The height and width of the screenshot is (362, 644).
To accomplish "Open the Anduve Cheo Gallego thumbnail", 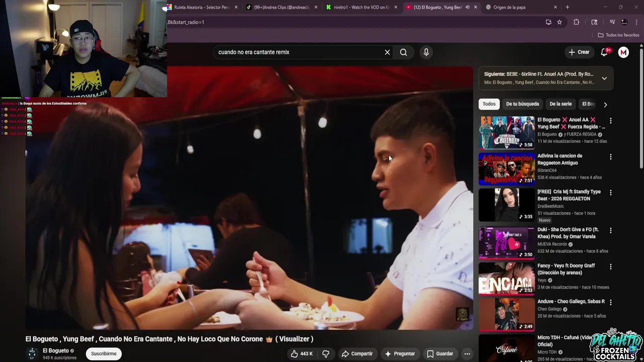I will (x=507, y=314).
